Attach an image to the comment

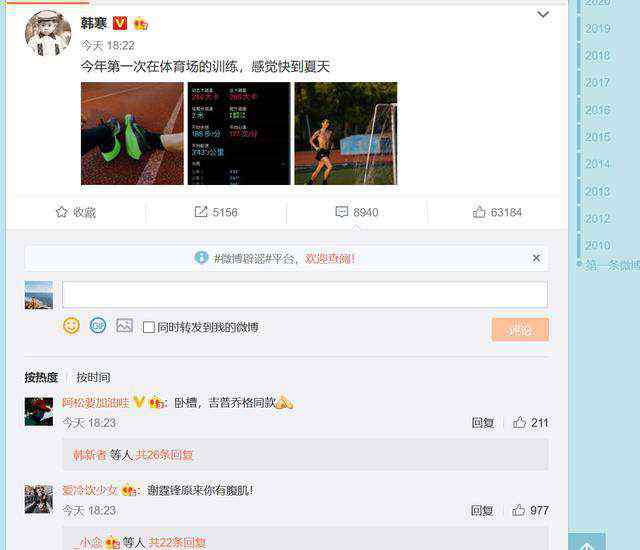click(x=124, y=326)
